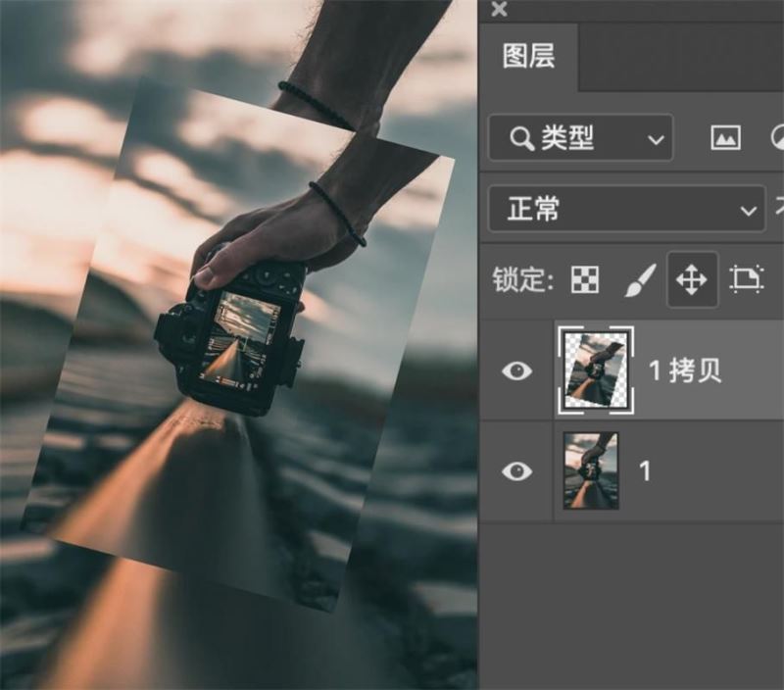This screenshot has height=690, width=784.
Task: Click the layer "1" thumbnail
Action: pos(591,471)
